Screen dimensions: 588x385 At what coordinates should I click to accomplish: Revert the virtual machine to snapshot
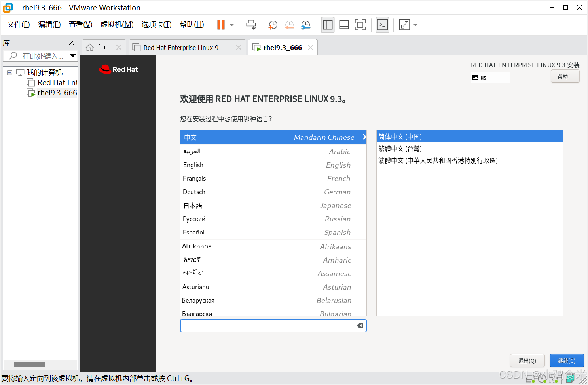[290, 25]
